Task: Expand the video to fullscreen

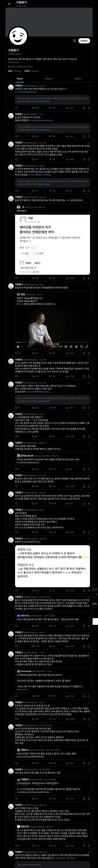Action: point(87,346)
